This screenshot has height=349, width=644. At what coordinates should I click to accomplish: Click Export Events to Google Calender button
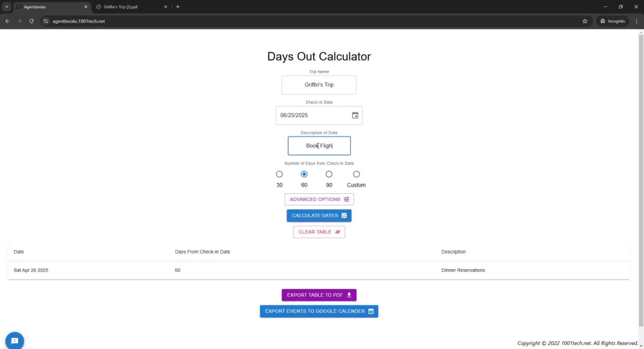pos(319,311)
